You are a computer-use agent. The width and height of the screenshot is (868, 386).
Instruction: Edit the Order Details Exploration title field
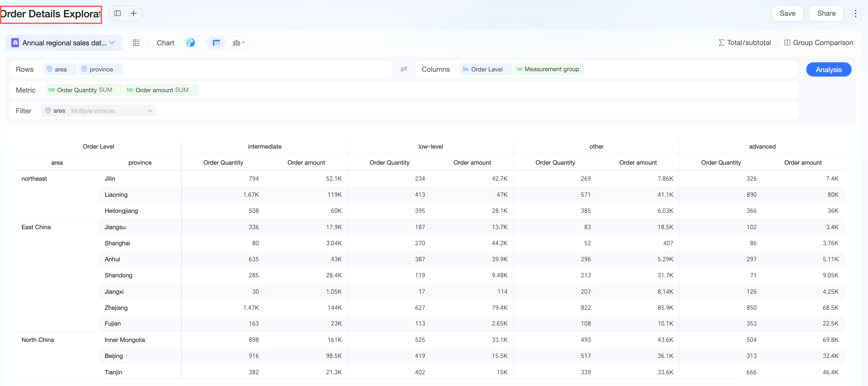coord(51,14)
